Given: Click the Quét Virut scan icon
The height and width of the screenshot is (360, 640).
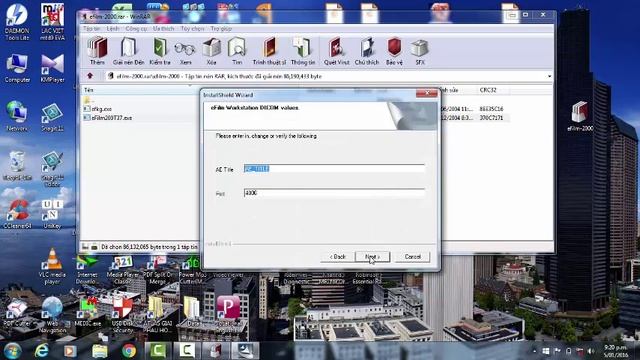Looking at the screenshot, I should 336,51.
